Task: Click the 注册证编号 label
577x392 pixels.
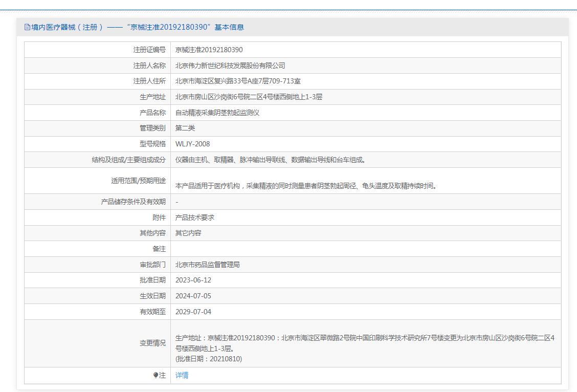Action: [x=149, y=50]
